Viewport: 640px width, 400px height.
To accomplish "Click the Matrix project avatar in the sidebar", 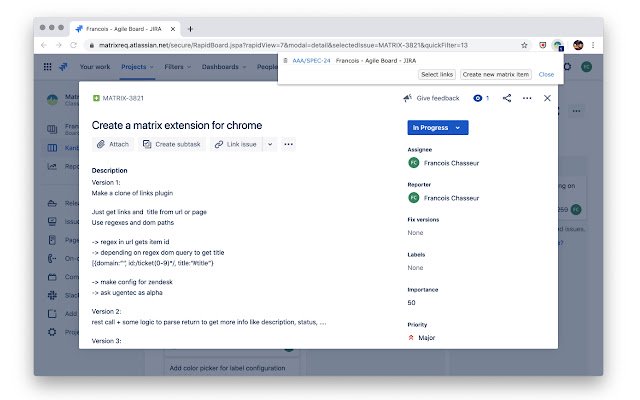I will pyautogui.click(x=52, y=99).
